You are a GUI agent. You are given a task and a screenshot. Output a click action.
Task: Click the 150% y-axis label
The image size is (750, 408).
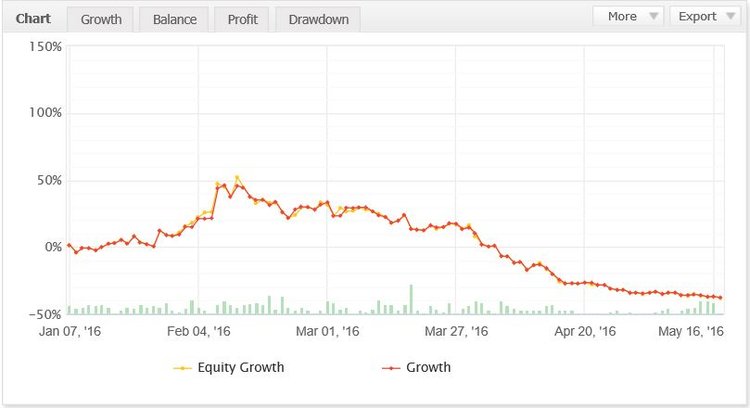(x=46, y=46)
